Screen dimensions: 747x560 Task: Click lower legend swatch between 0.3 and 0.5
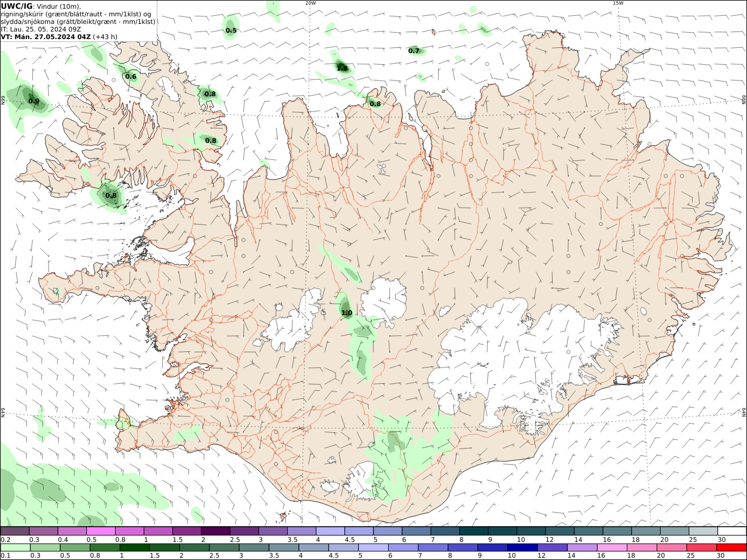pyautogui.click(x=45, y=548)
